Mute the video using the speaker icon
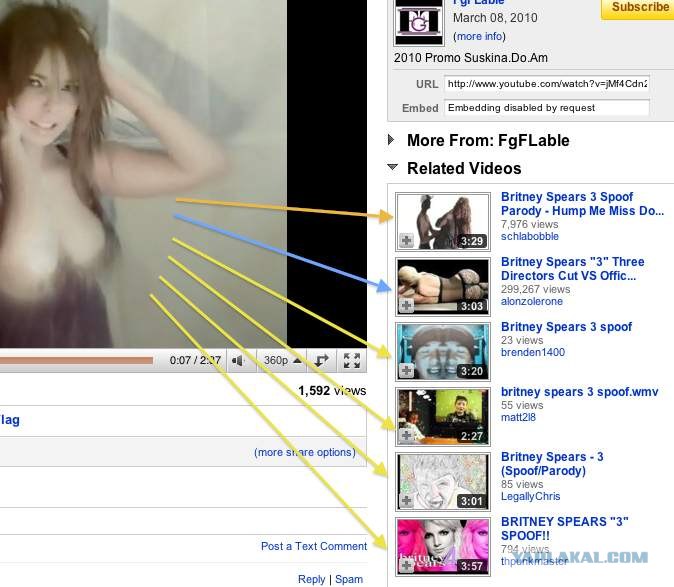 [238, 361]
